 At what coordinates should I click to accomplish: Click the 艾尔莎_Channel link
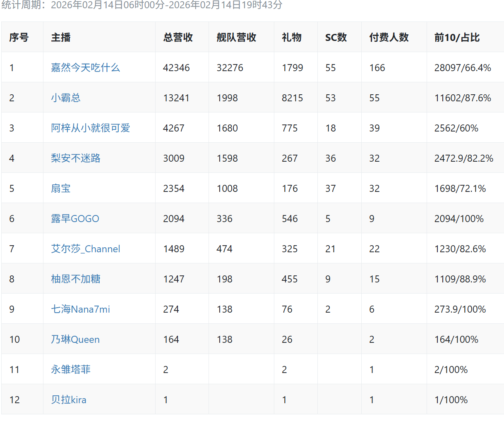click(85, 249)
